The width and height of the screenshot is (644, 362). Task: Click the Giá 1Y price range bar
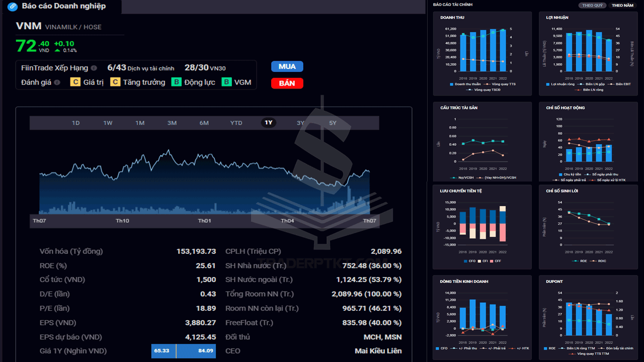(x=184, y=351)
